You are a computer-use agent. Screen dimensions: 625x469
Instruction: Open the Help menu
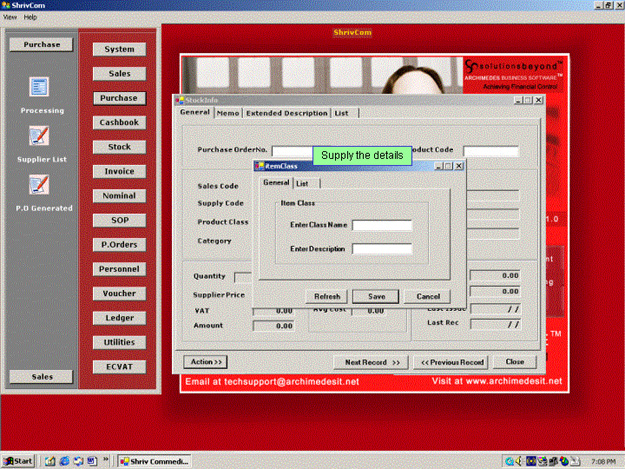pos(30,17)
